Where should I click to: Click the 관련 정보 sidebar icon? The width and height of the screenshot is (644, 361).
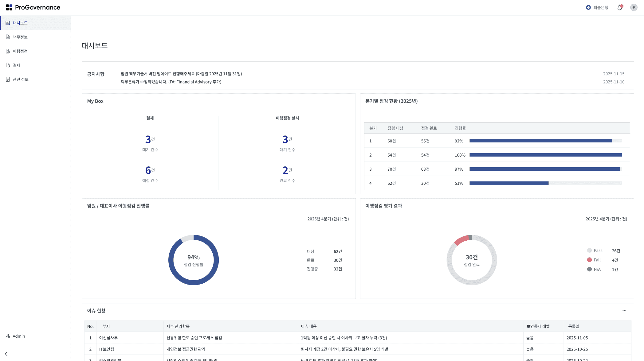pyautogui.click(x=8, y=80)
